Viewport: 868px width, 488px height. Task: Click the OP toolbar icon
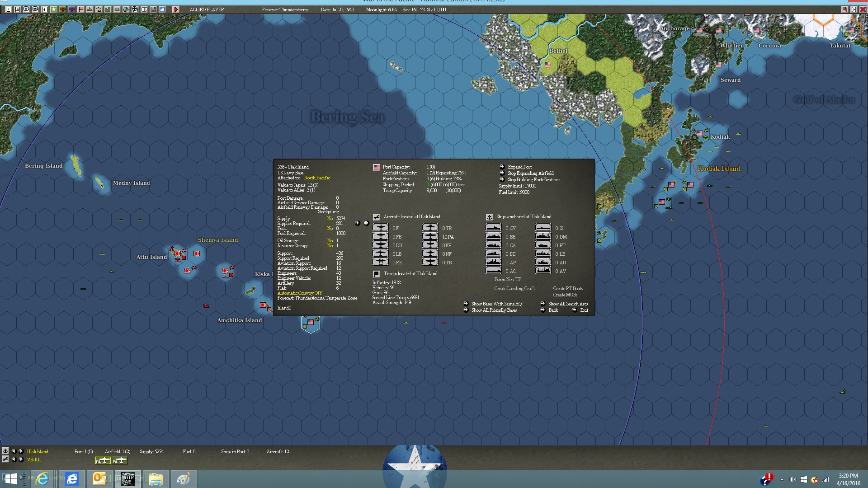[144, 9]
